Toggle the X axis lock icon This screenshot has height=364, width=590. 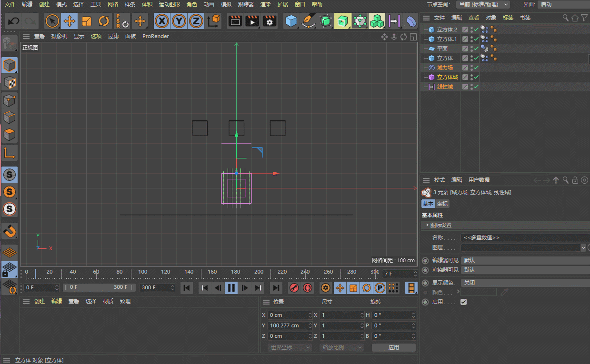click(x=162, y=21)
